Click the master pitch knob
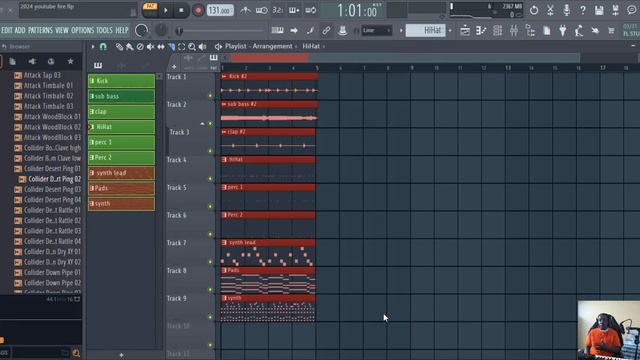The image size is (640, 360). (x=161, y=30)
